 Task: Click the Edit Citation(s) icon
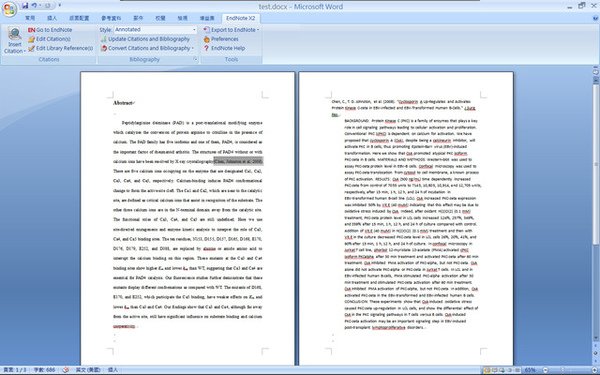point(31,39)
